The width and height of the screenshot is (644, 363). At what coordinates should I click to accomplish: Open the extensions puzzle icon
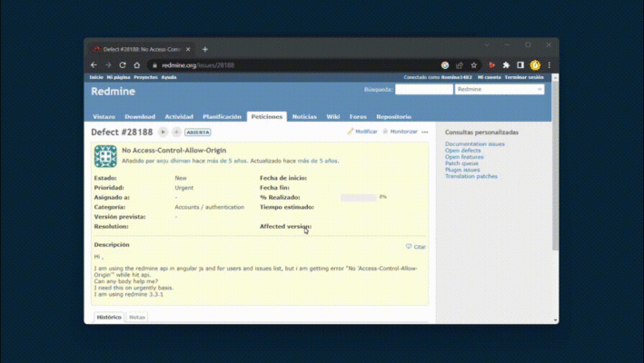[x=506, y=65]
